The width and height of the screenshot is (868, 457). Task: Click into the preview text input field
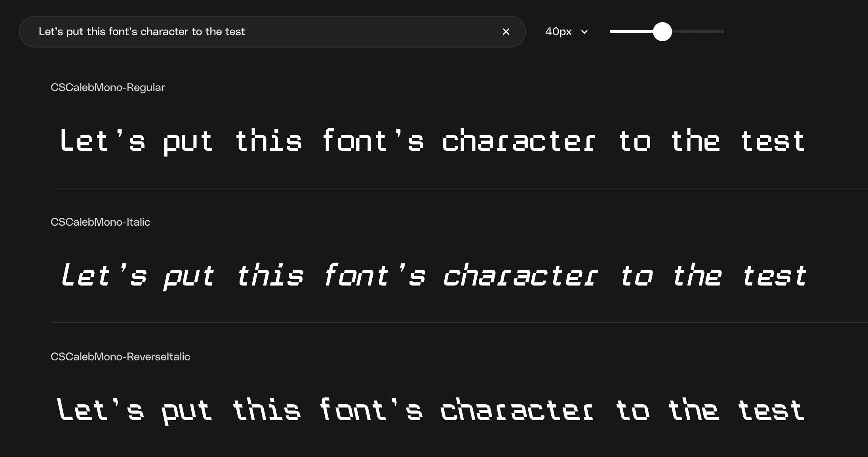pos(356,32)
